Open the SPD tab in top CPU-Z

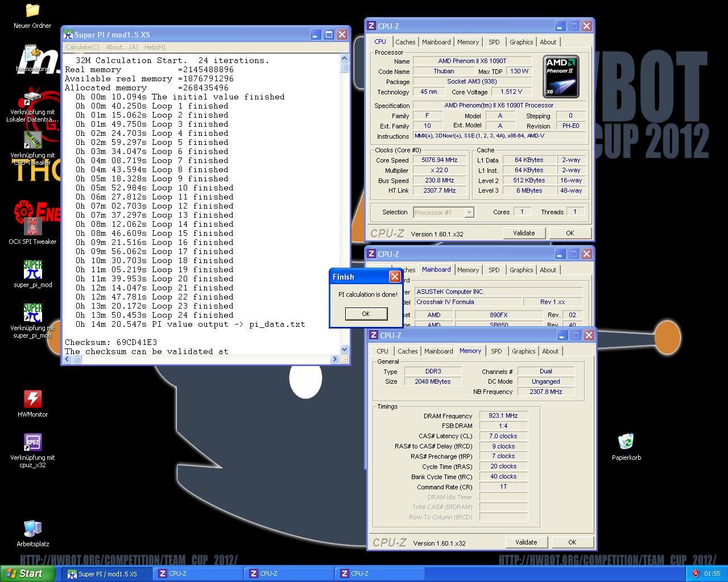(494, 42)
